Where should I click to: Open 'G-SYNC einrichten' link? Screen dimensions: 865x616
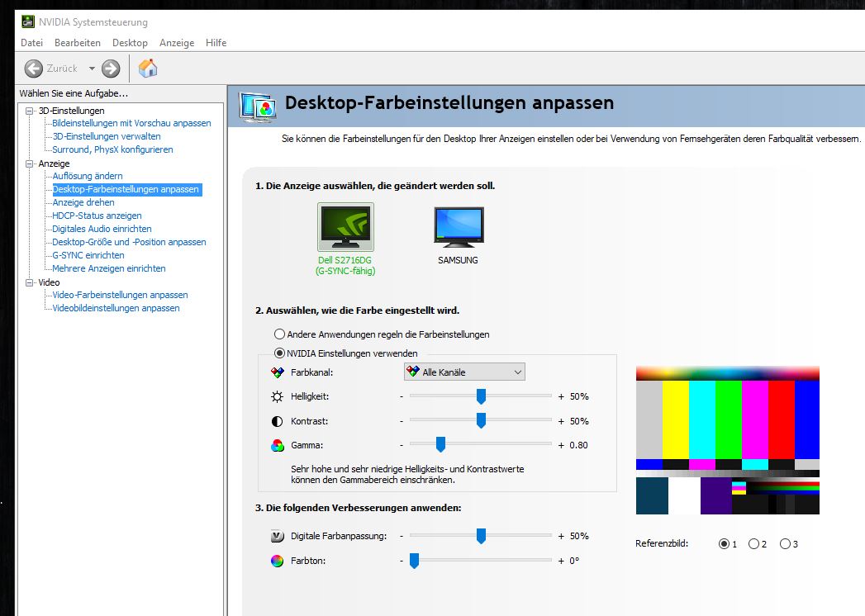(x=88, y=255)
